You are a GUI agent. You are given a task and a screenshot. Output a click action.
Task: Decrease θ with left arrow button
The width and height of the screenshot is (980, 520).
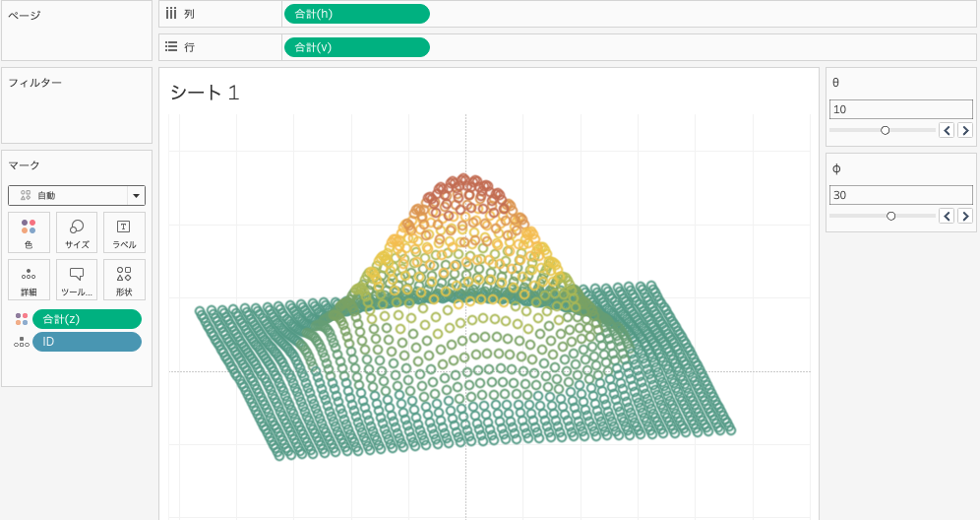pos(947,130)
